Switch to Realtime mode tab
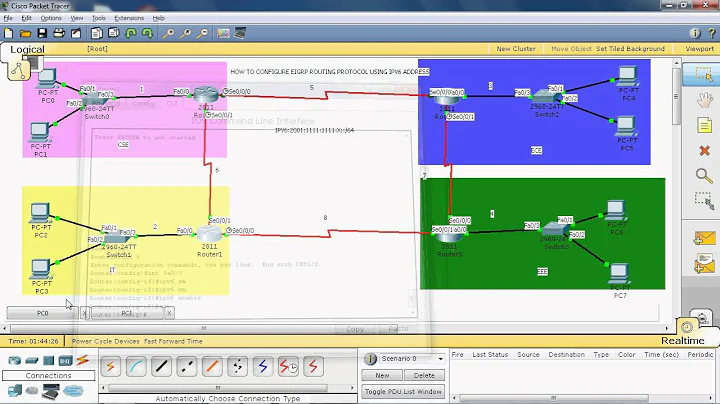Screen dimensions: 720x404 [x=682, y=341]
